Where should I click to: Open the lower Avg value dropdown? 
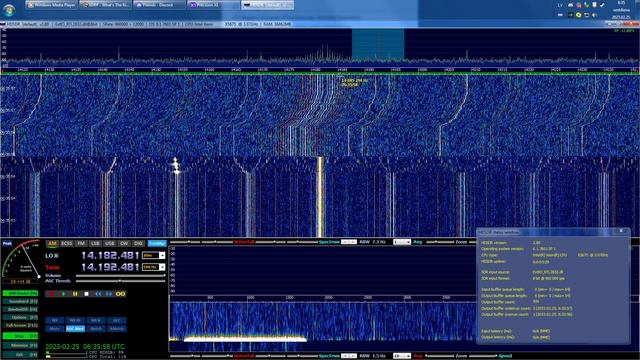(x=402, y=356)
